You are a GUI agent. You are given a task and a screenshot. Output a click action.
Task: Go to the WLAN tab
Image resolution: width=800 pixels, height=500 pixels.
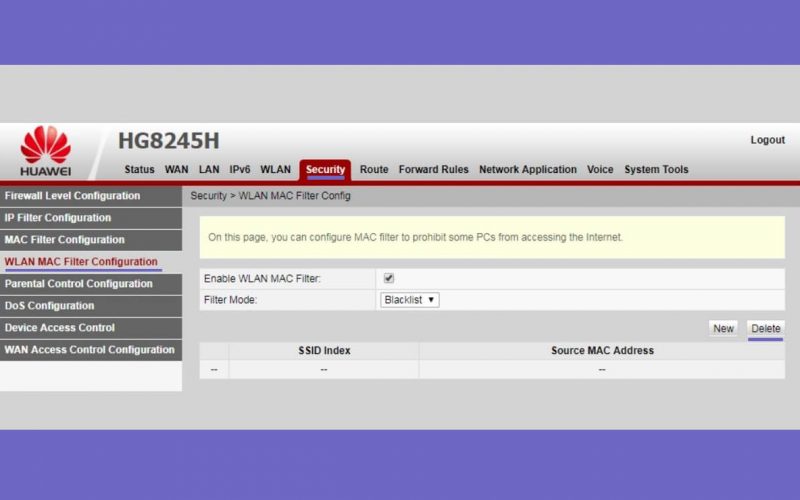(276, 169)
